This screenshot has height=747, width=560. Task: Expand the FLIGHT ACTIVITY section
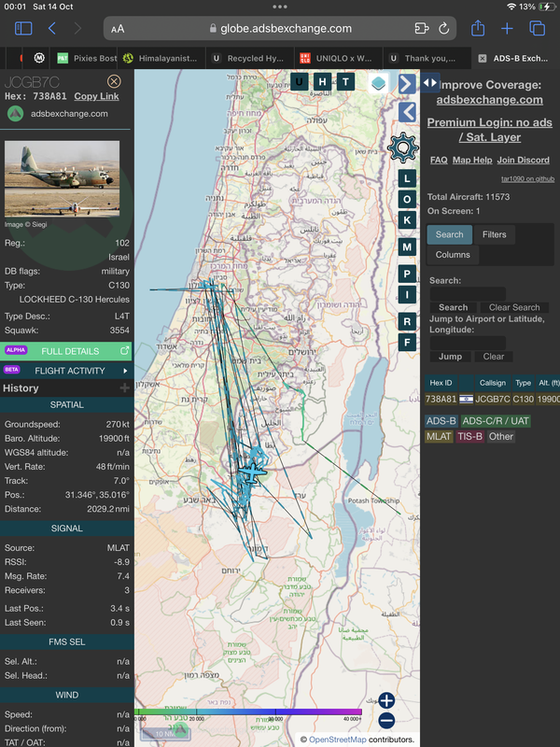point(65,371)
